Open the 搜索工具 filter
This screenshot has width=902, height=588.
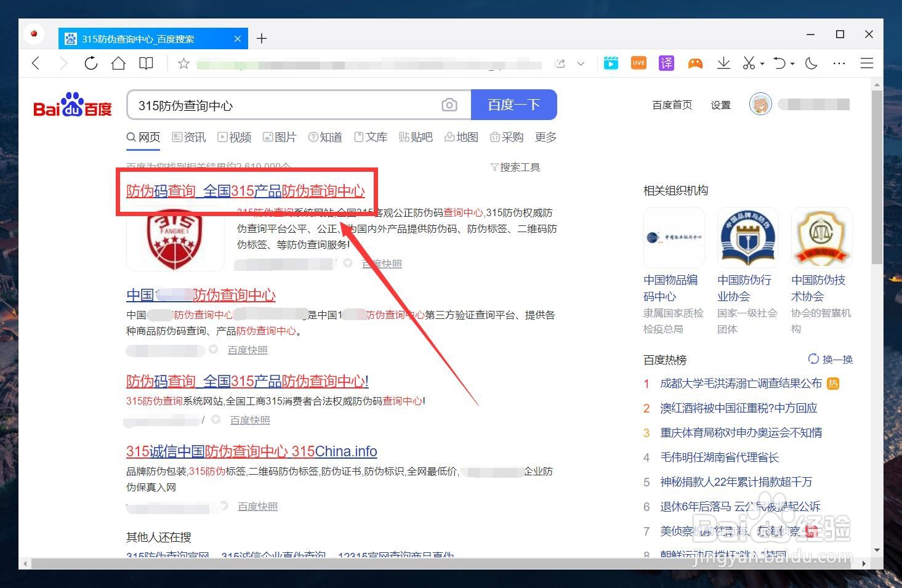click(515, 167)
